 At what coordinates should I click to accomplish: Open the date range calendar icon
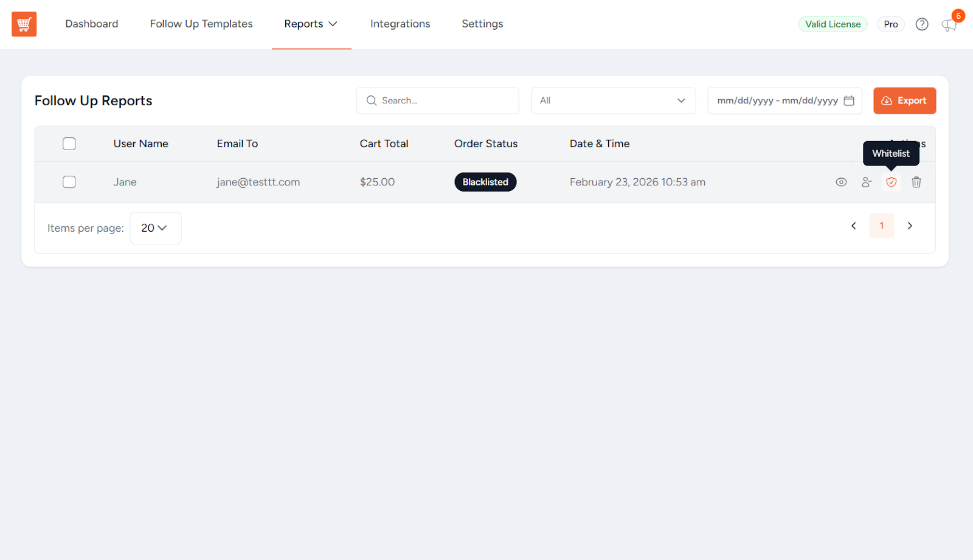[849, 101]
